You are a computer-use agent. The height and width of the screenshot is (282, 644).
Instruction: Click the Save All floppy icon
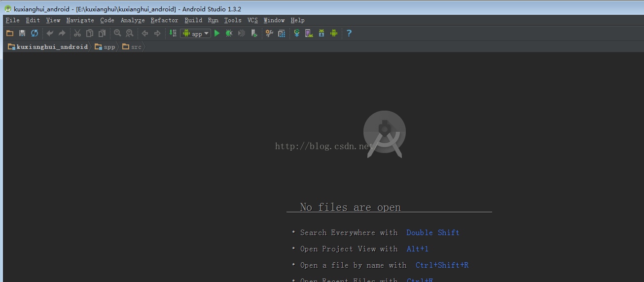click(x=22, y=33)
